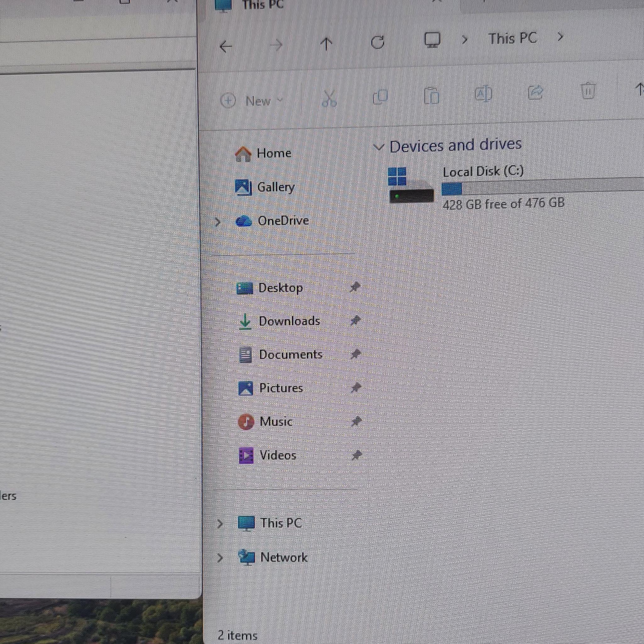This screenshot has width=644, height=644.
Task: Click the Share icon in toolbar
Action: (535, 93)
